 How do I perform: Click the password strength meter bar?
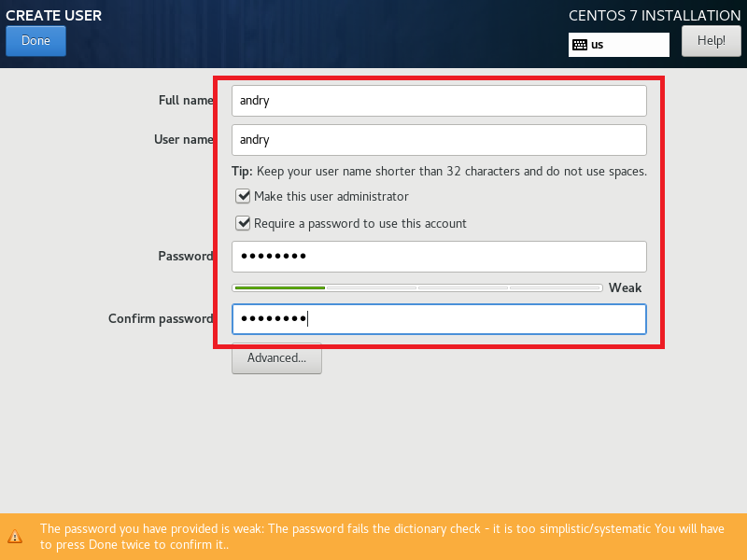click(x=416, y=287)
